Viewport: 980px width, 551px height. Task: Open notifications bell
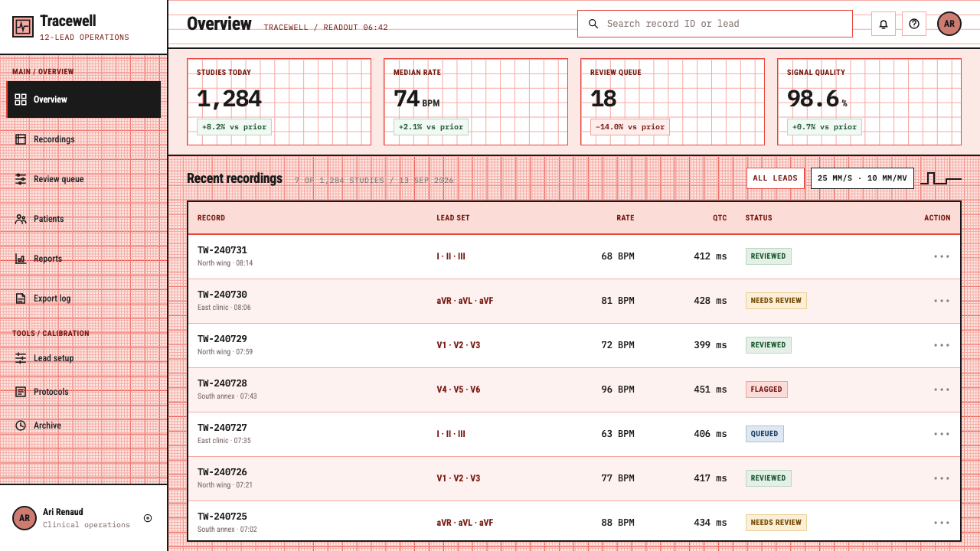tap(884, 24)
